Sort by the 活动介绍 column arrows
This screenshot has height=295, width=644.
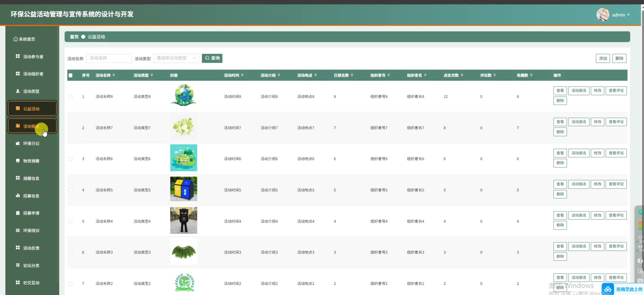pyautogui.click(x=279, y=75)
